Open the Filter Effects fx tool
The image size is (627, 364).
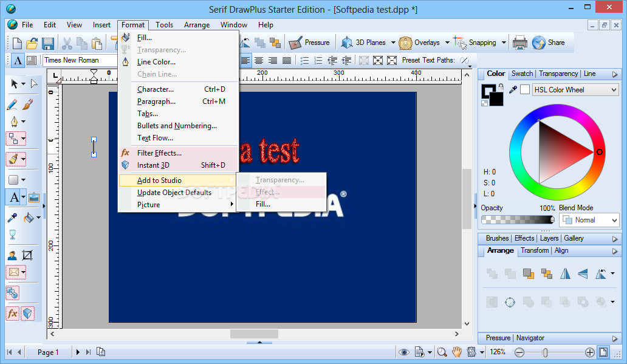tap(12, 314)
